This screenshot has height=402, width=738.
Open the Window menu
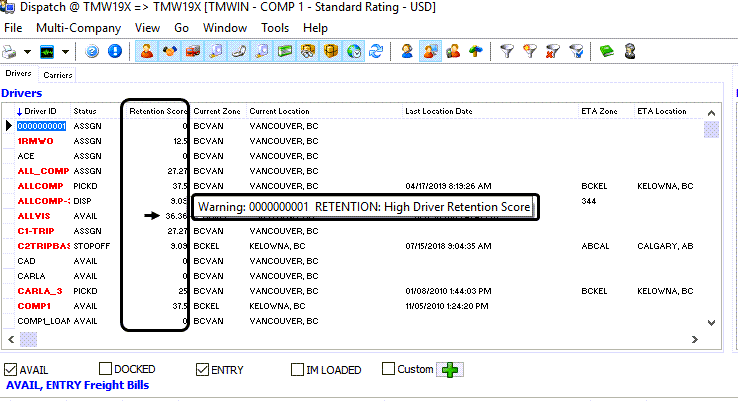point(225,28)
